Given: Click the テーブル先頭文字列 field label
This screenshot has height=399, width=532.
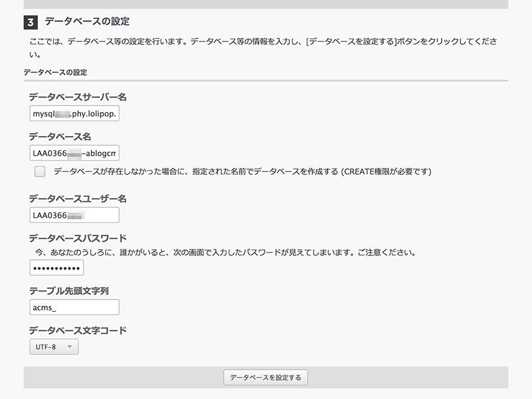Looking at the screenshot, I should (x=69, y=291).
